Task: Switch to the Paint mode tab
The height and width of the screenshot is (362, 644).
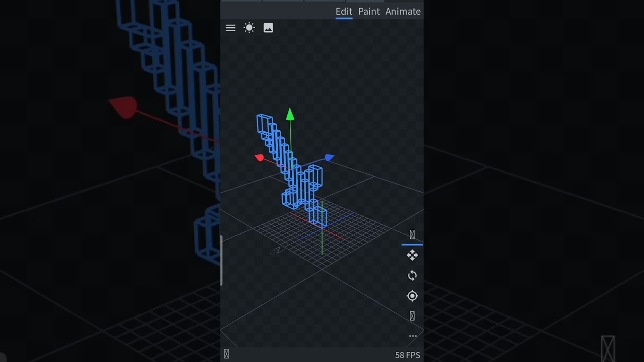Action: (x=369, y=12)
